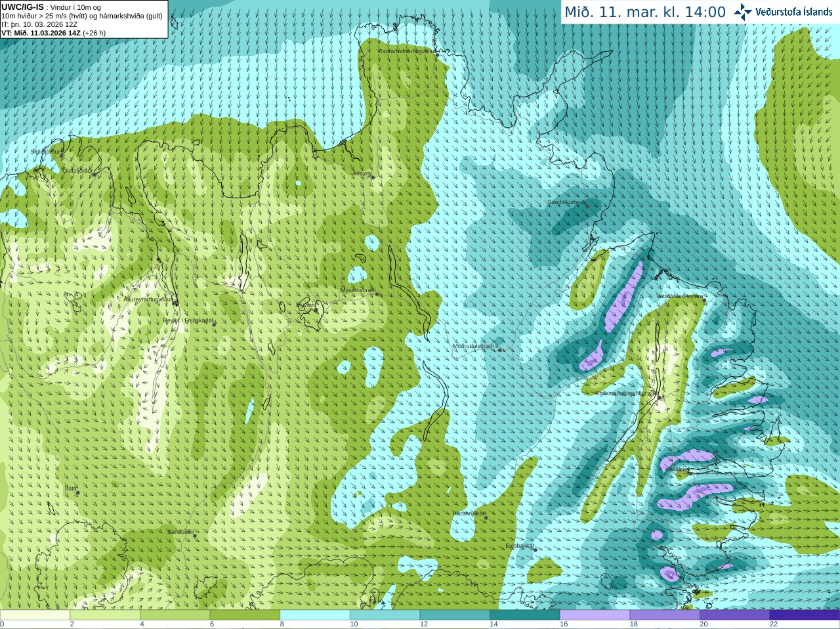The image size is (840, 629).
Task: Click the Reykir í Fnjóskadal station marker
Action: [213, 324]
